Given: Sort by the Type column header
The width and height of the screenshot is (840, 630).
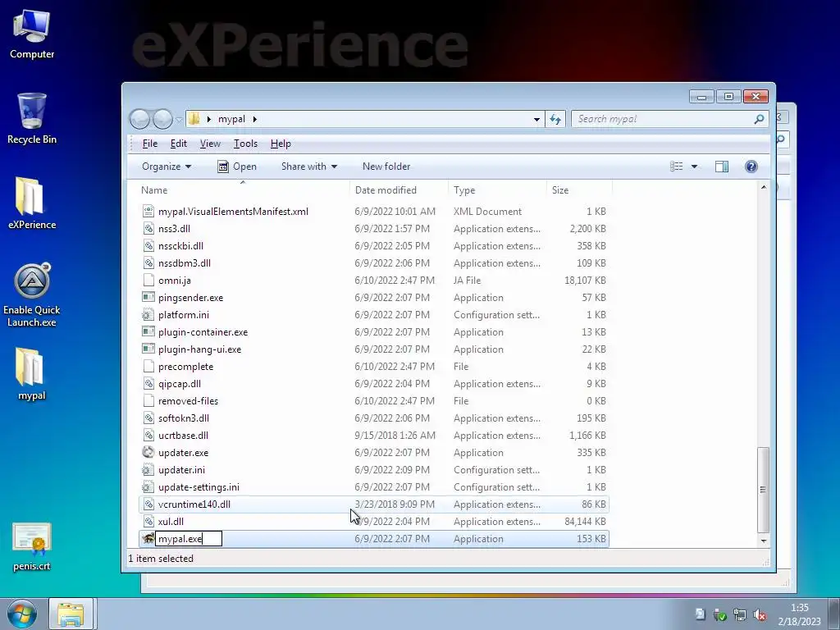Looking at the screenshot, I should (x=497, y=190).
